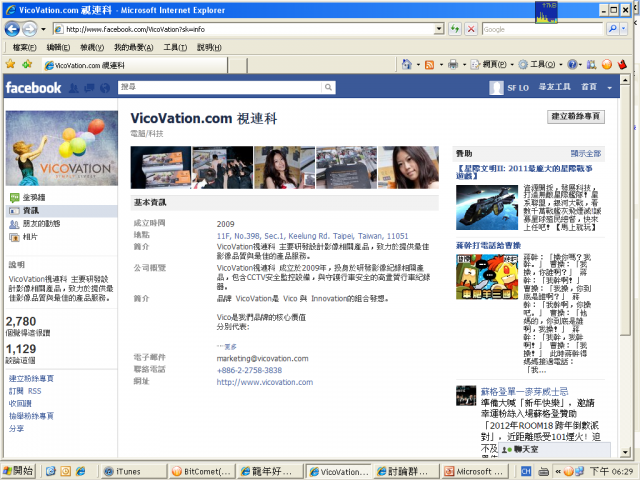Click the 建立粉絲專頁 button at top right

click(576, 117)
